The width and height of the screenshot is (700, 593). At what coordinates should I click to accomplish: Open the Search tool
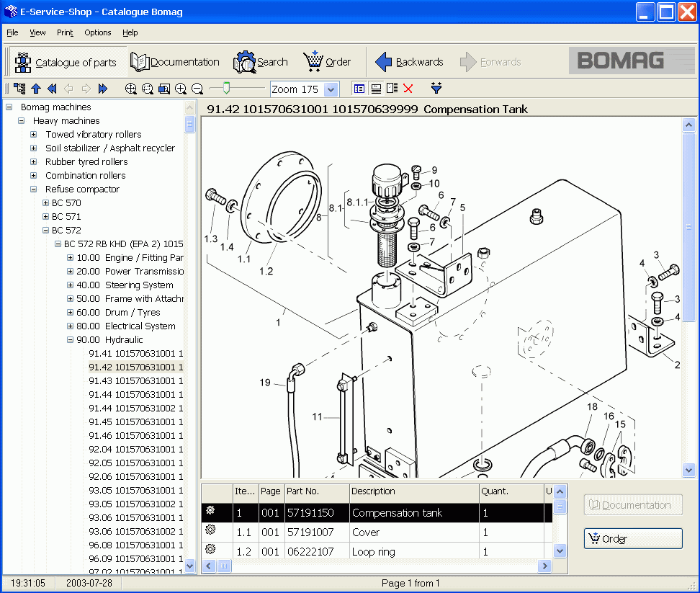pyautogui.click(x=260, y=62)
